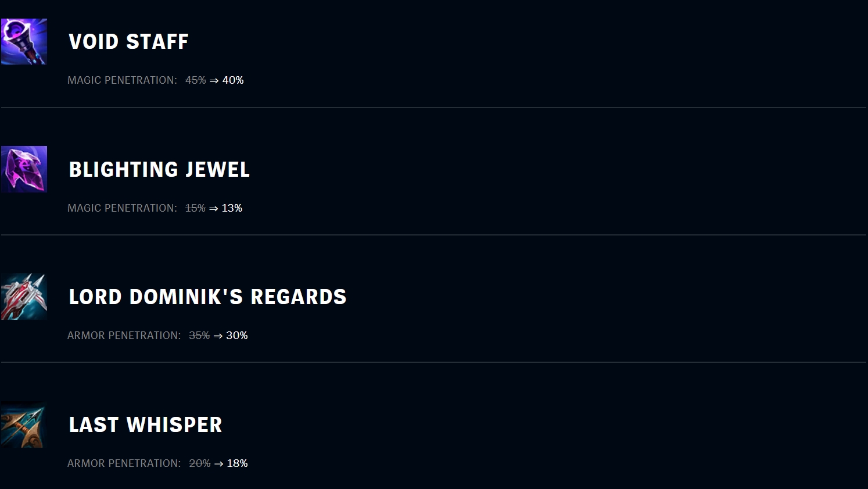Click Void Staff's Magic Penetration label
The image size is (868, 489).
(x=122, y=80)
